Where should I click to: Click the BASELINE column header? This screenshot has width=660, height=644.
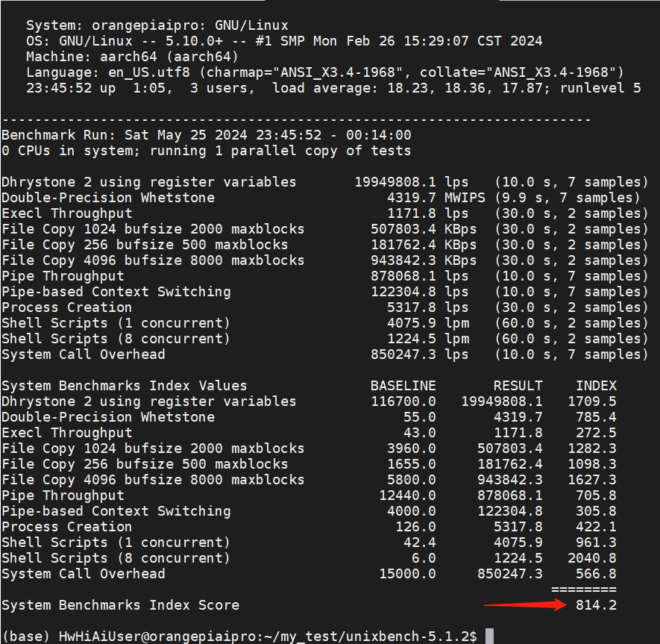pyautogui.click(x=403, y=386)
